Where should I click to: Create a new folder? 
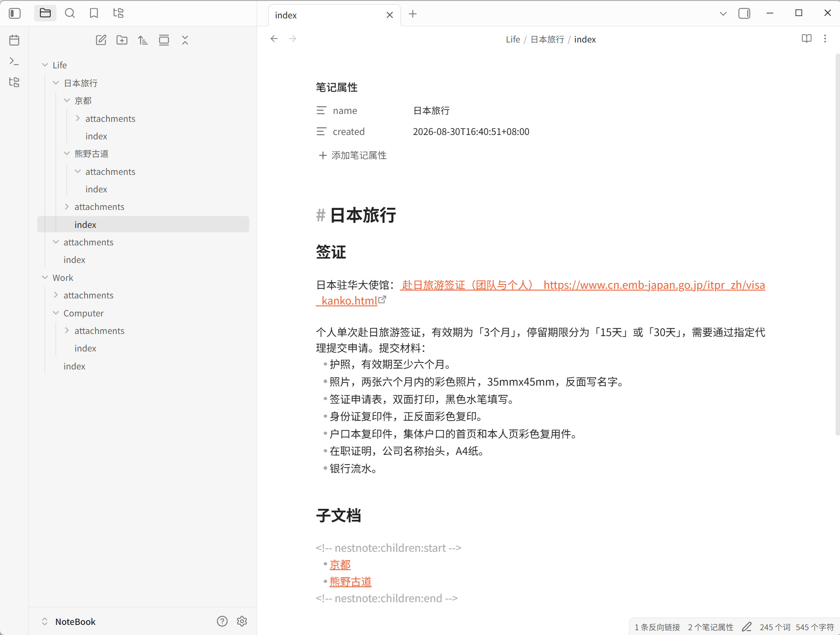(x=122, y=40)
